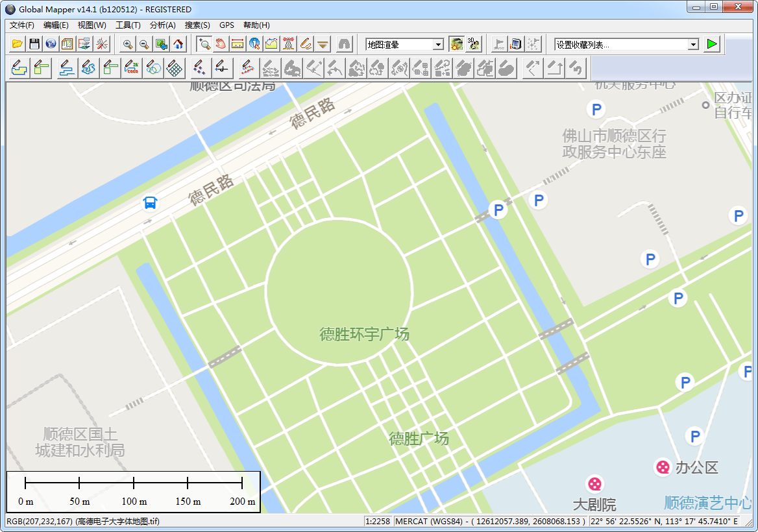Image resolution: width=758 pixels, height=532 pixels.
Task: Select the create points along line tool
Action: pos(247,67)
